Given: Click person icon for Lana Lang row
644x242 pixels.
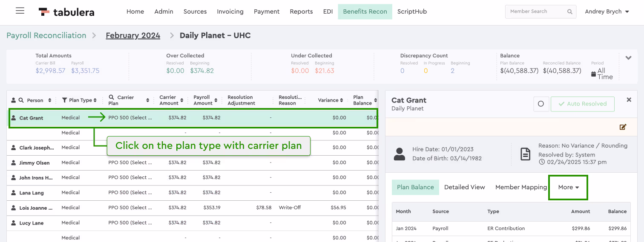Looking at the screenshot, I should tap(14, 193).
